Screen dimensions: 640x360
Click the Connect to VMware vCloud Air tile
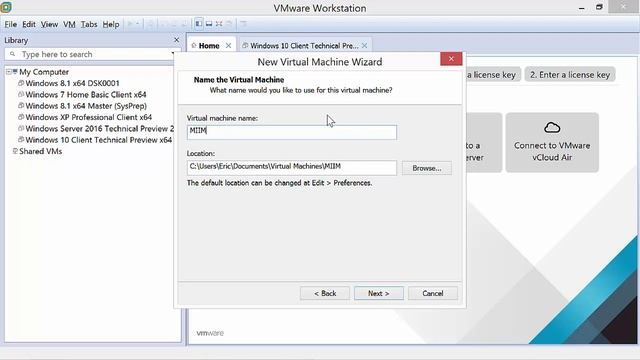[x=552, y=142]
